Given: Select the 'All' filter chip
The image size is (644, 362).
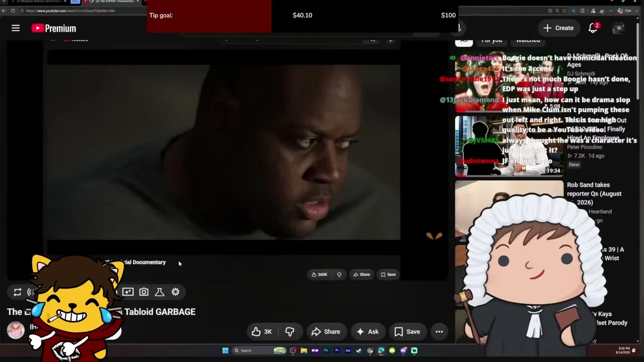Looking at the screenshot, I should [x=464, y=41].
